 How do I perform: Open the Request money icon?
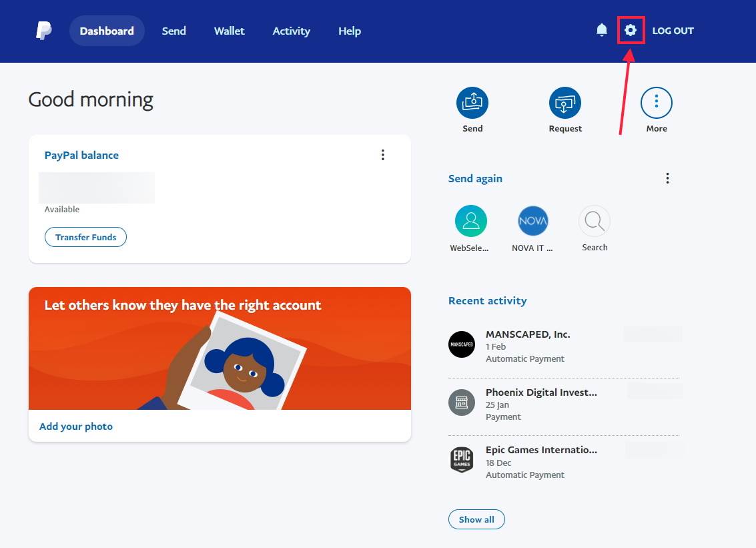(565, 101)
